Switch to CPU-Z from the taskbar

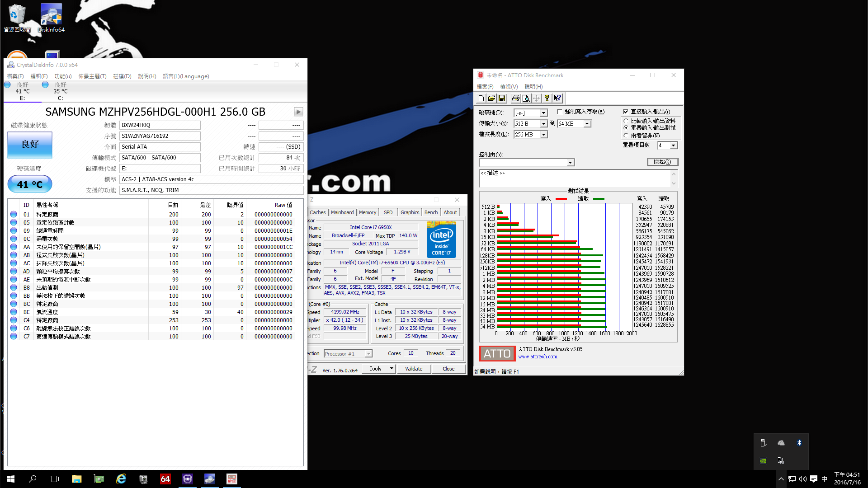188,479
